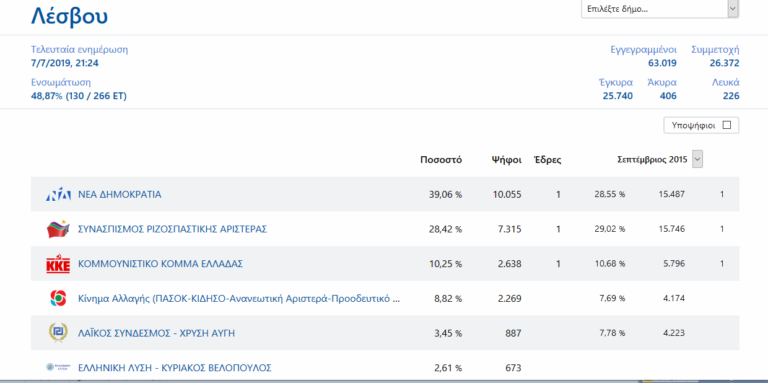Screen dimensions: 768x383
Task: Click the 10.055 votes cell
Action: 507,195
